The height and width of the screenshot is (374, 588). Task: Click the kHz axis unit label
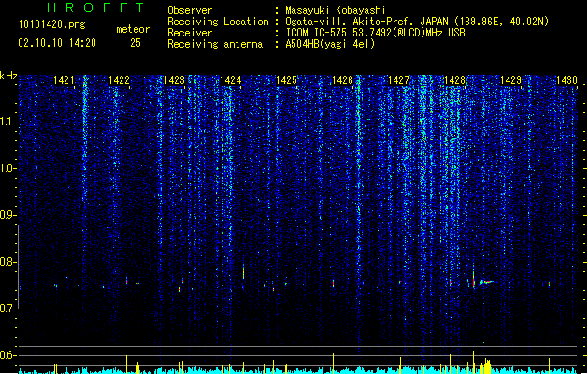(x=8, y=76)
